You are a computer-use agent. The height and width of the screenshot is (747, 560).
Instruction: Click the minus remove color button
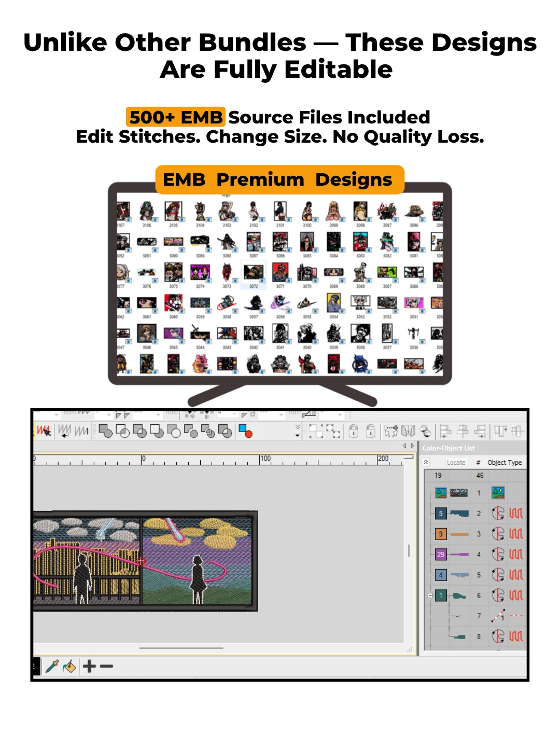tap(106, 666)
